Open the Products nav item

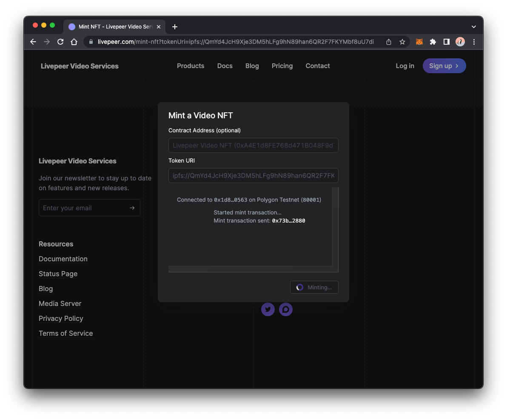tap(191, 66)
